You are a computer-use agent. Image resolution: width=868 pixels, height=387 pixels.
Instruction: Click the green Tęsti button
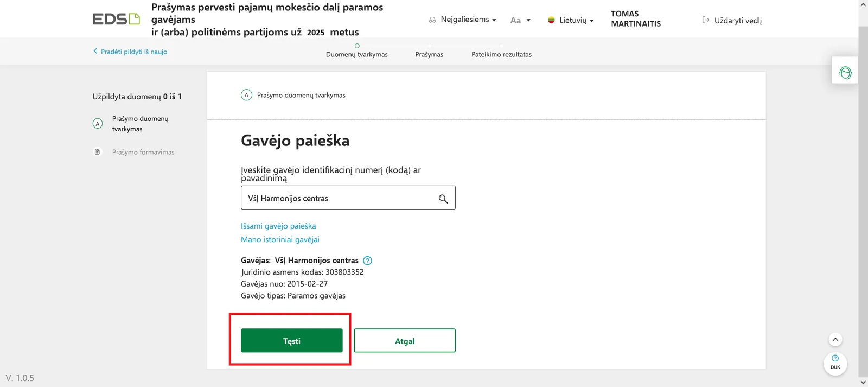click(x=292, y=341)
